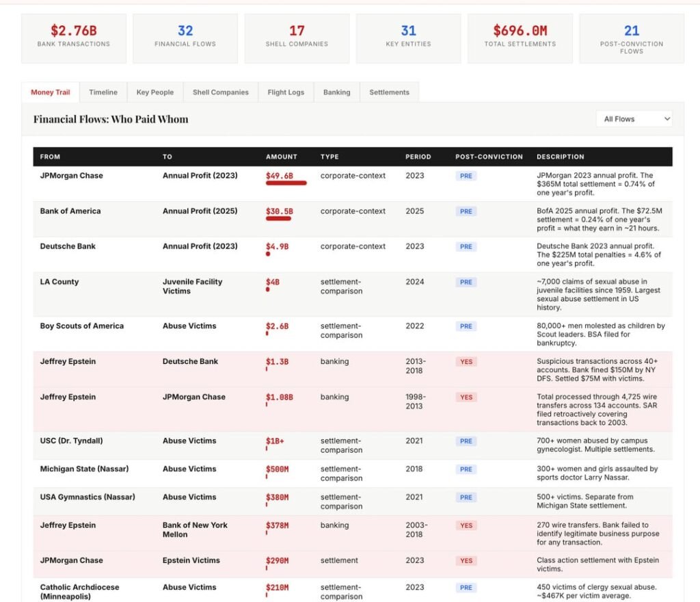Expand the All Flows filter dropdown
Image resolution: width=700 pixels, height=602 pixels.
[x=634, y=119]
